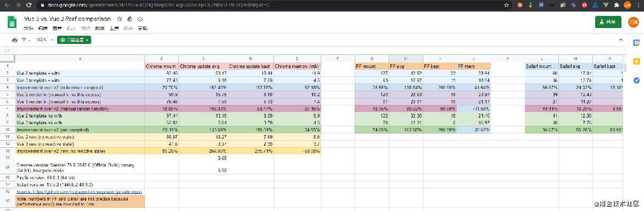This screenshot has width=644, height=211.
Task: Open the green view-only mode dropdown
Action: [x=74, y=40]
